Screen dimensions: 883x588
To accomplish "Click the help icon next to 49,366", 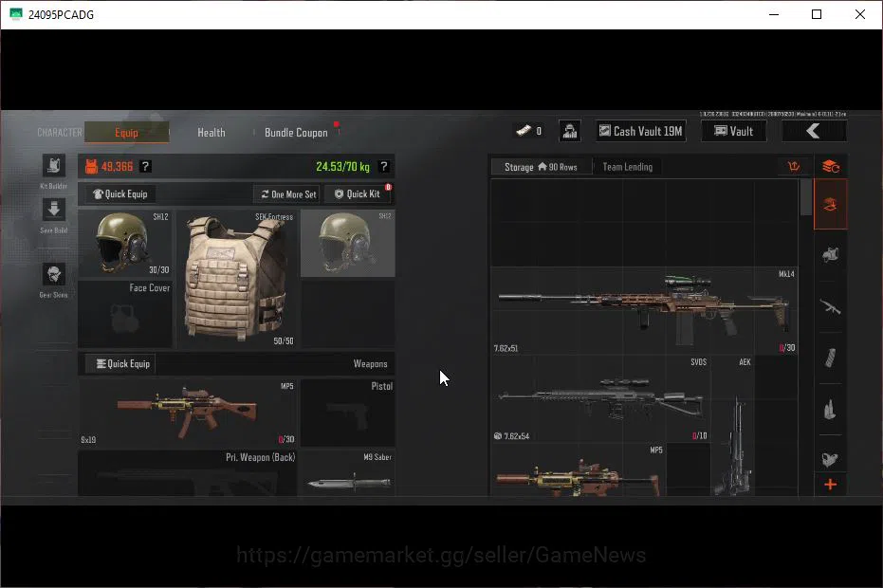I will click(x=145, y=167).
